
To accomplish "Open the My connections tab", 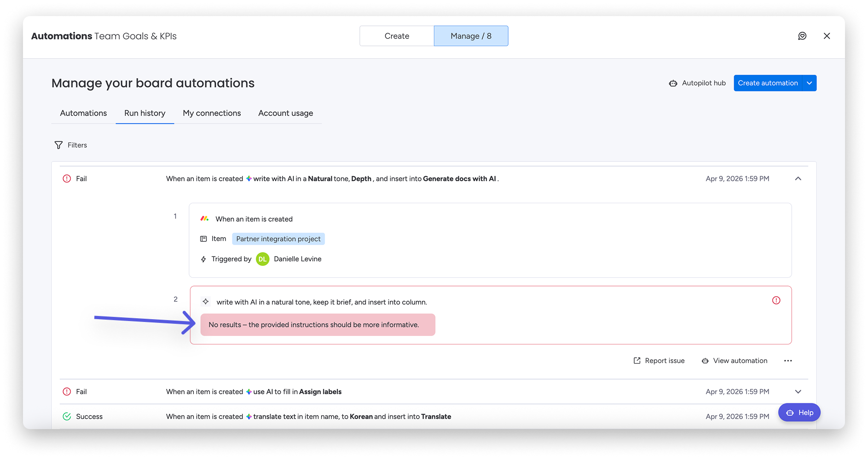I will tap(212, 113).
